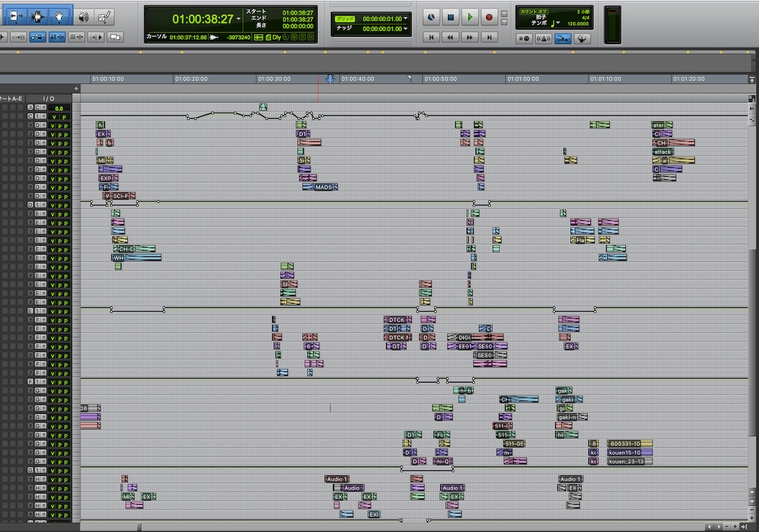
Task: Select the MADS audio clip
Action: point(320,187)
